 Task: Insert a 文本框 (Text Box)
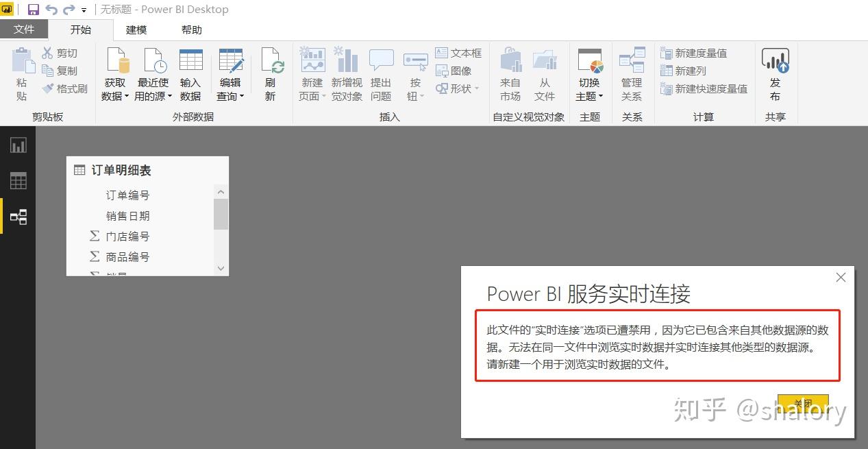460,52
